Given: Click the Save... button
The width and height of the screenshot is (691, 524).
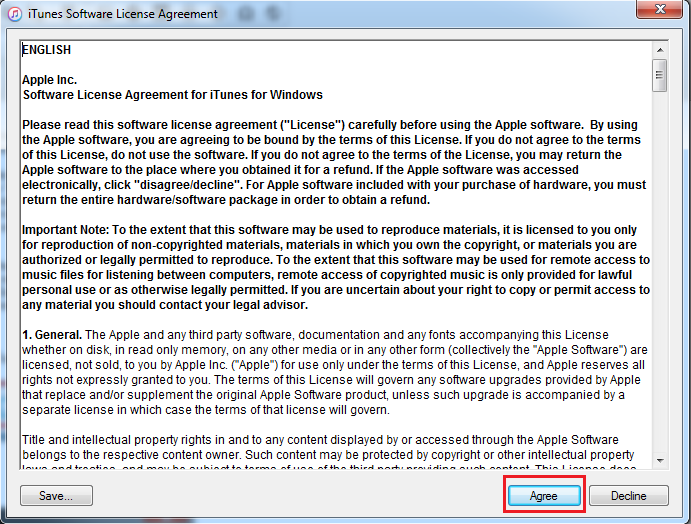Looking at the screenshot, I should pyautogui.click(x=56, y=495).
